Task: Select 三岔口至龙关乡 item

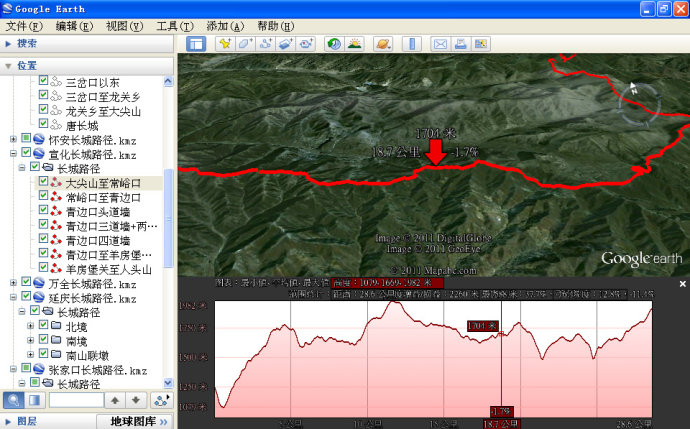Action: click(103, 97)
